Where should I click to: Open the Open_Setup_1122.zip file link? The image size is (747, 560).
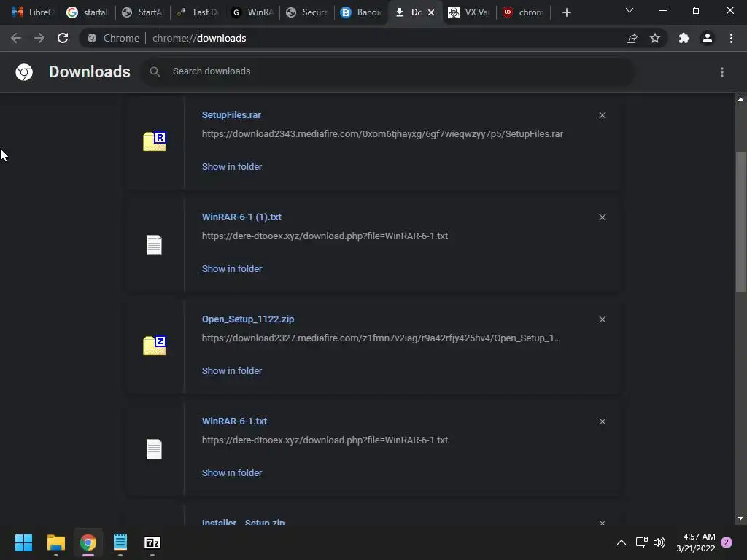coord(248,319)
